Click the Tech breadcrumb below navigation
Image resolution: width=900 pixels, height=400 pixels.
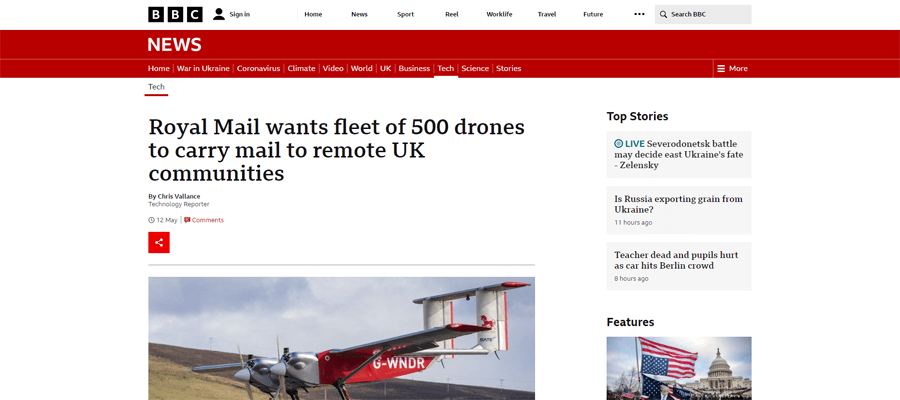[x=156, y=87]
